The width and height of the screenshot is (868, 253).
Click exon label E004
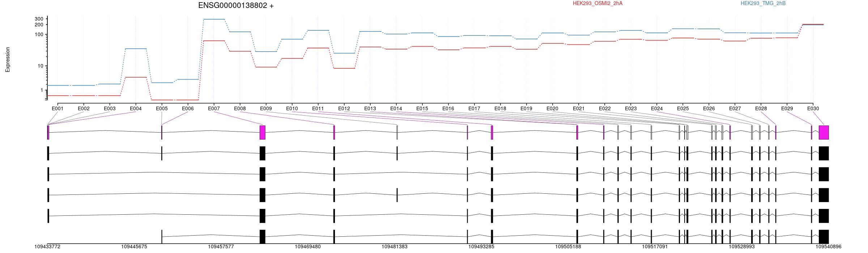[136, 108]
